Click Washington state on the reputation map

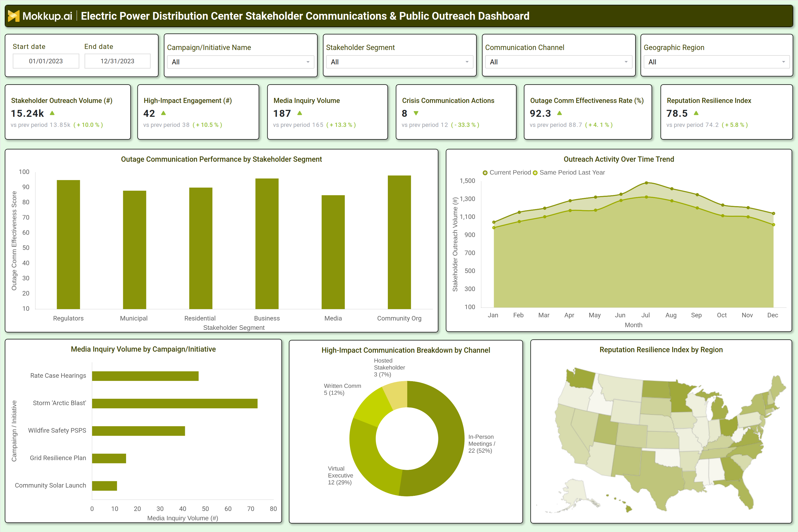click(x=581, y=378)
